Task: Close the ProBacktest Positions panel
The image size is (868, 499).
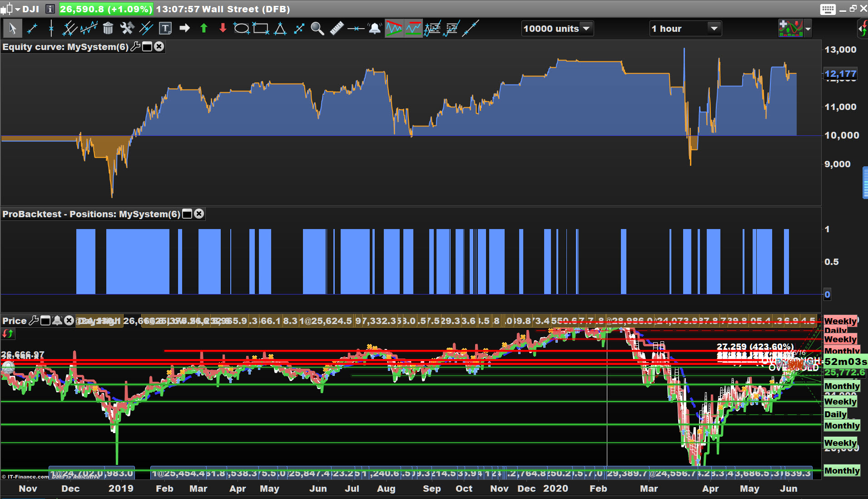Action: point(199,214)
